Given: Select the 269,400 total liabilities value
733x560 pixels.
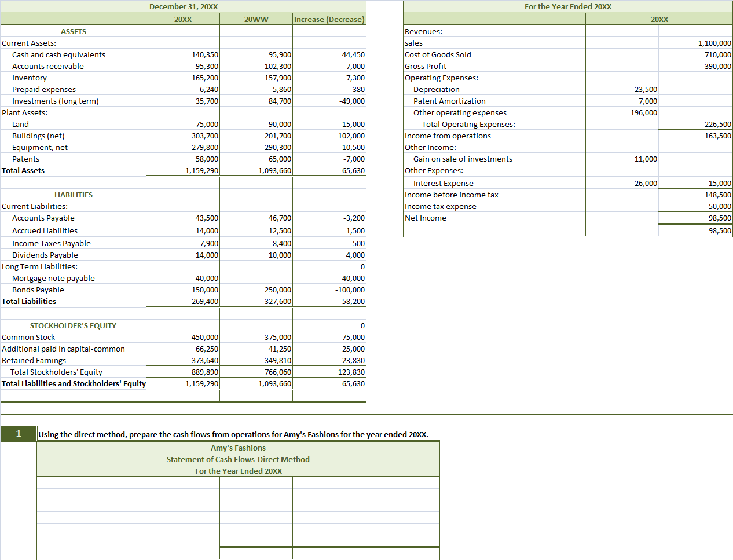Looking at the screenshot, I should tap(205, 301).
